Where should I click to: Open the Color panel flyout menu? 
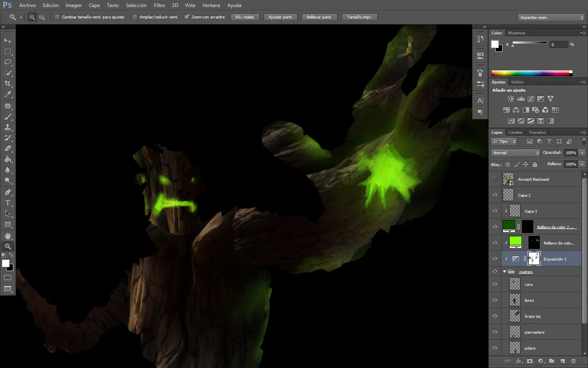[583, 33]
